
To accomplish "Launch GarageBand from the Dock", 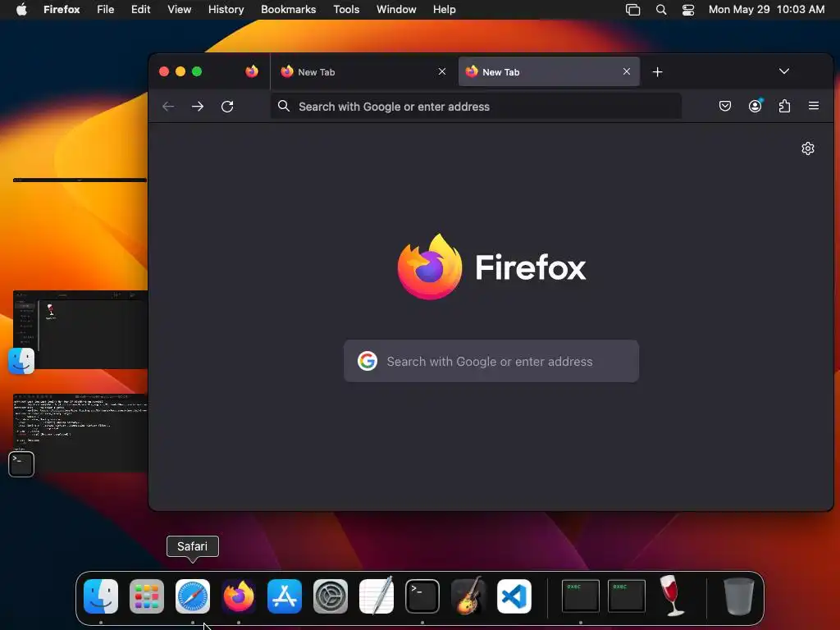I will 468,596.
